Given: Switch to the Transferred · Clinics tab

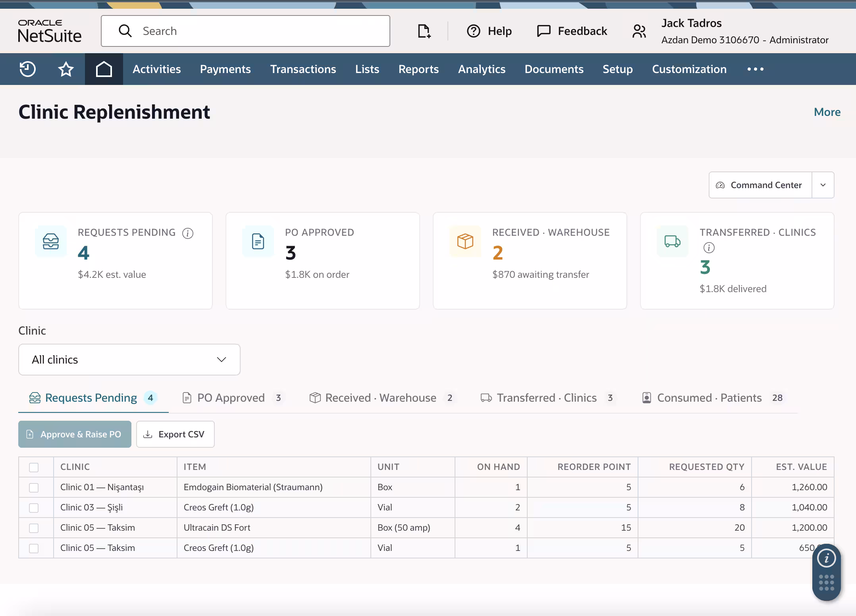Looking at the screenshot, I should coord(548,398).
